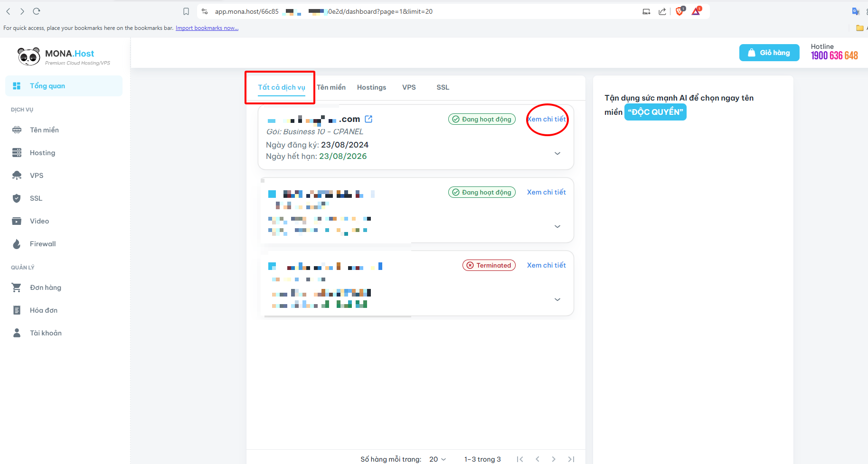Expand the Business 10 CPANEL service card
The width and height of the screenshot is (868, 464).
[557, 153]
